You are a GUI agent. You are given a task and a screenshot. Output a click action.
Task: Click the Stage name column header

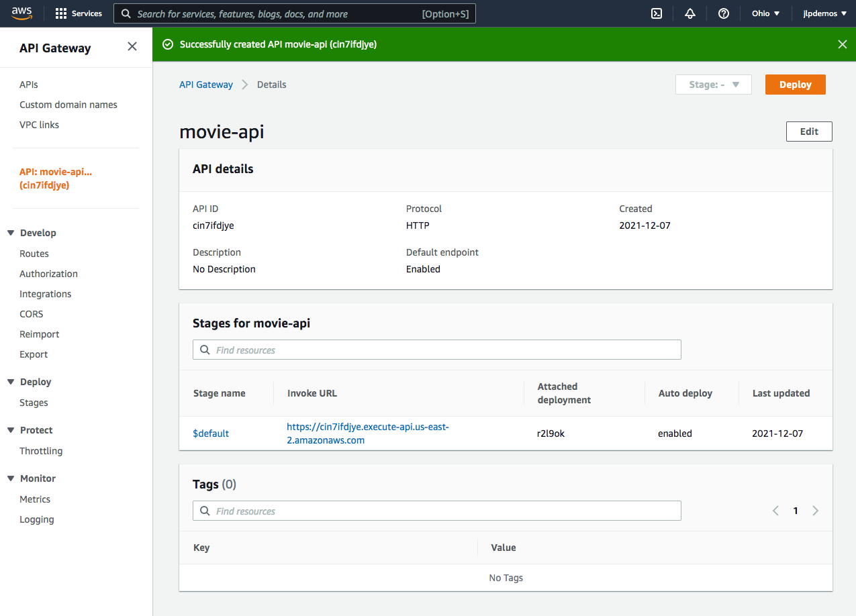220,393
